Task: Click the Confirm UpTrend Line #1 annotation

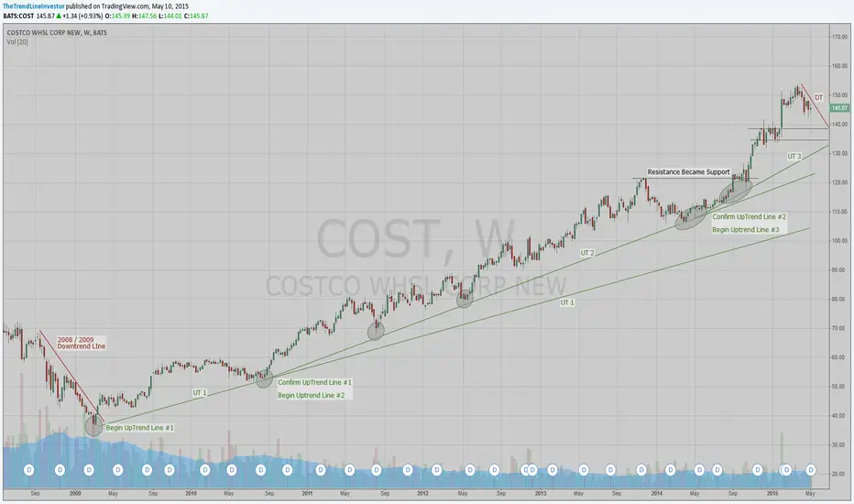Action: tap(314, 382)
